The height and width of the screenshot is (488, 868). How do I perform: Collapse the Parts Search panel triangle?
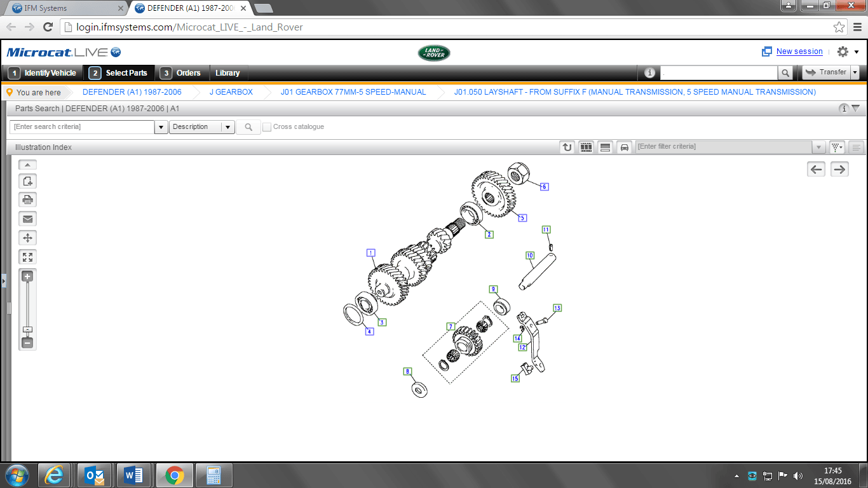[856, 109]
